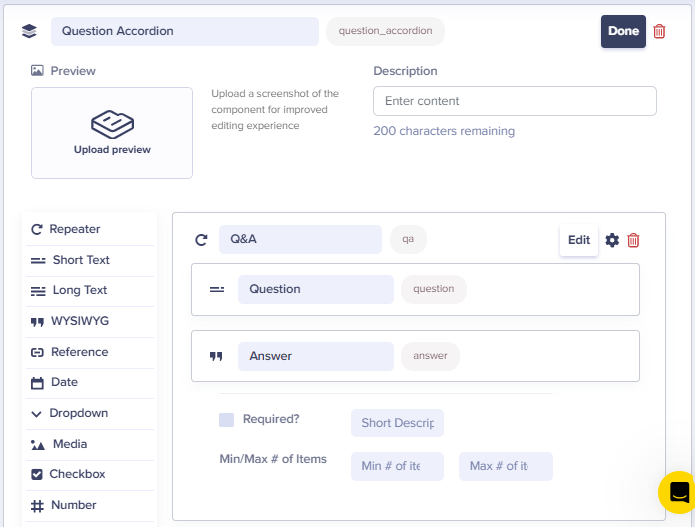
Task: Click the Upload preview box icon
Action: (112, 125)
